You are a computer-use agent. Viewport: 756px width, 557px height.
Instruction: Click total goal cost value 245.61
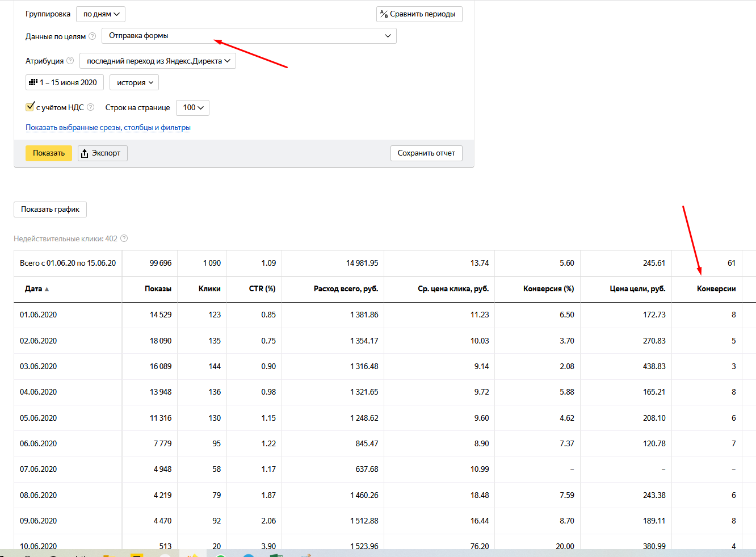click(x=654, y=263)
